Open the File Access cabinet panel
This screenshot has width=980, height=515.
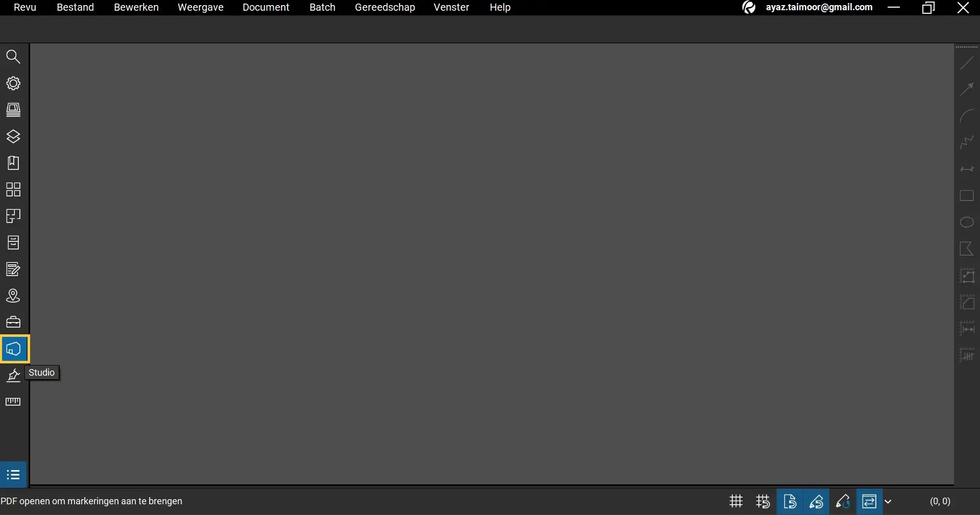click(x=13, y=242)
